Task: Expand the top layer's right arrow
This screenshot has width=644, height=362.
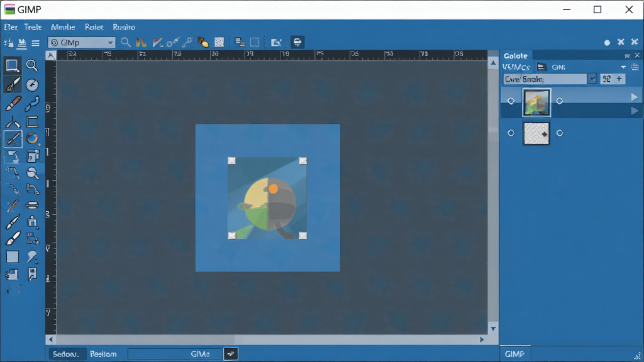Action: click(634, 97)
